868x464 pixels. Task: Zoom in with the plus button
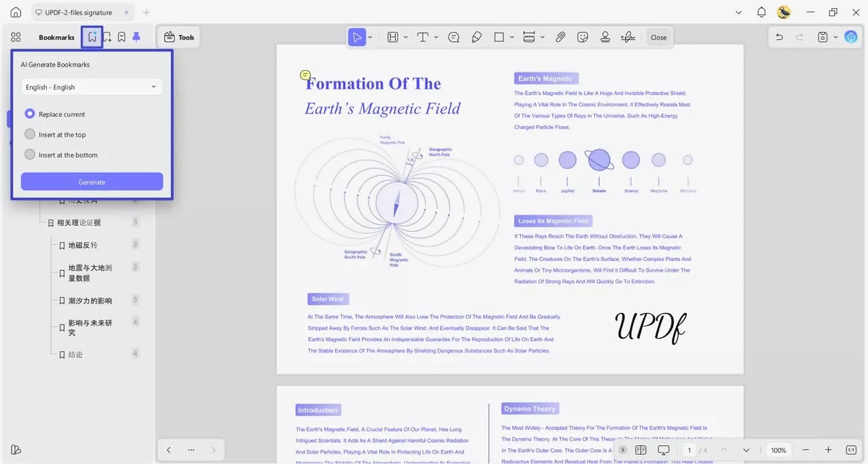coord(828,450)
